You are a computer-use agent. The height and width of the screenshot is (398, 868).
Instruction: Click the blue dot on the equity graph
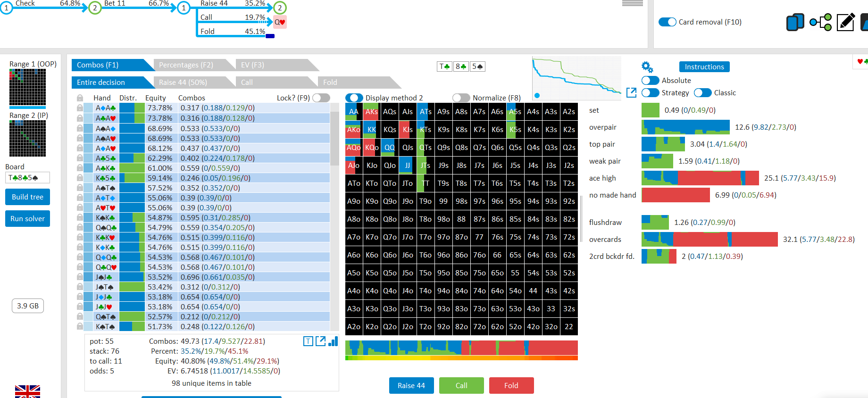tap(537, 95)
